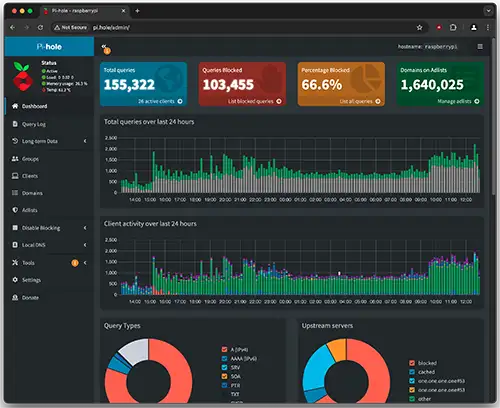Toggle the cached upstream legend checkbox
Screen dimensions: 500x408
[412, 372]
